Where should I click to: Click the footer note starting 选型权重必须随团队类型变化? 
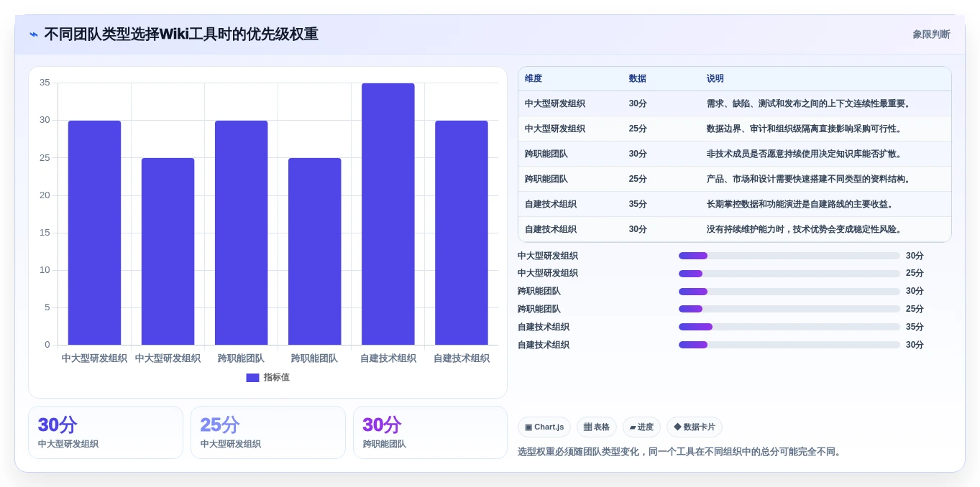pyautogui.click(x=679, y=452)
